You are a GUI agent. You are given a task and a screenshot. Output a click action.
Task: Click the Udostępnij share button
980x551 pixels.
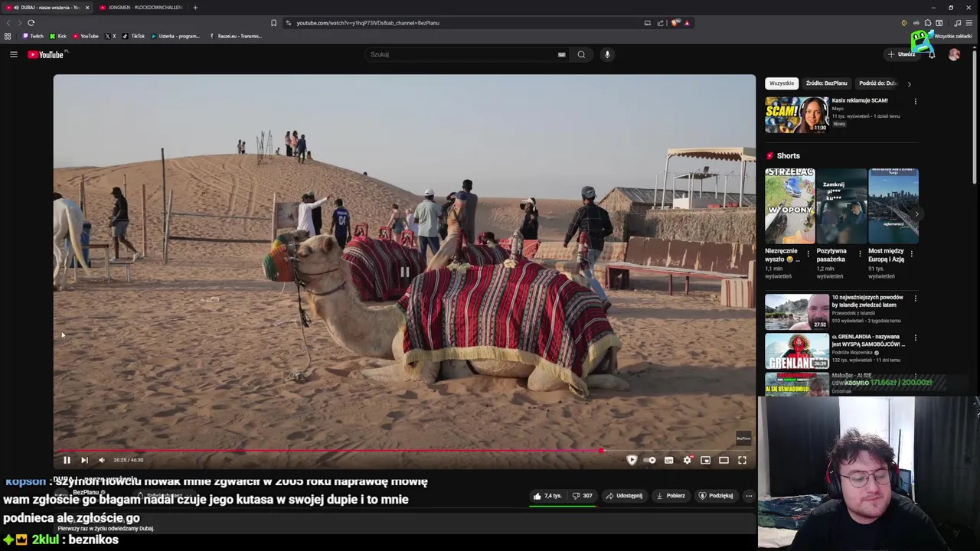click(x=624, y=496)
